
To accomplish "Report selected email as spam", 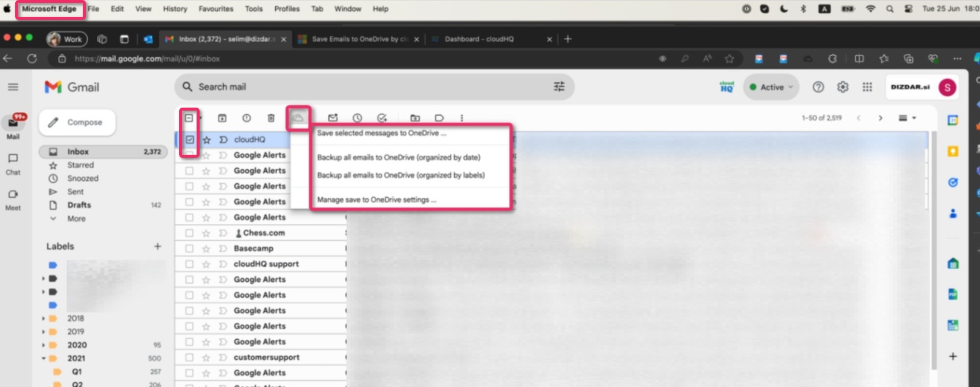I will pyautogui.click(x=246, y=118).
